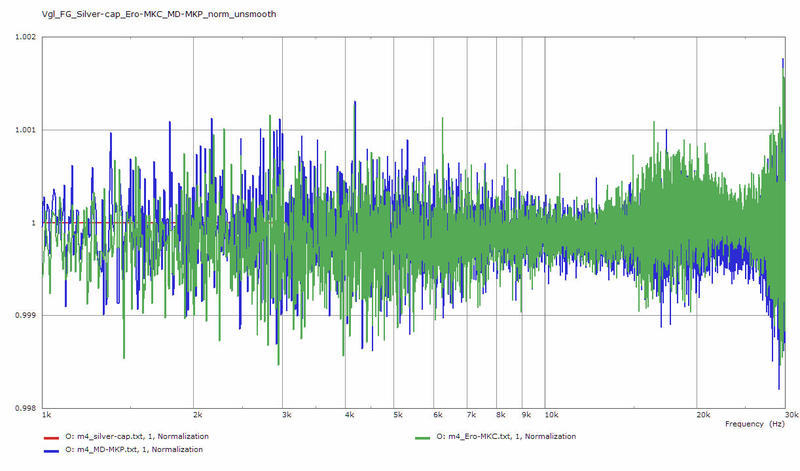Viewport: 800px width, 471px height.
Task: Select the m4_MD-MKP.txt legend label
Action: pyautogui.click(x=133, y=450)
